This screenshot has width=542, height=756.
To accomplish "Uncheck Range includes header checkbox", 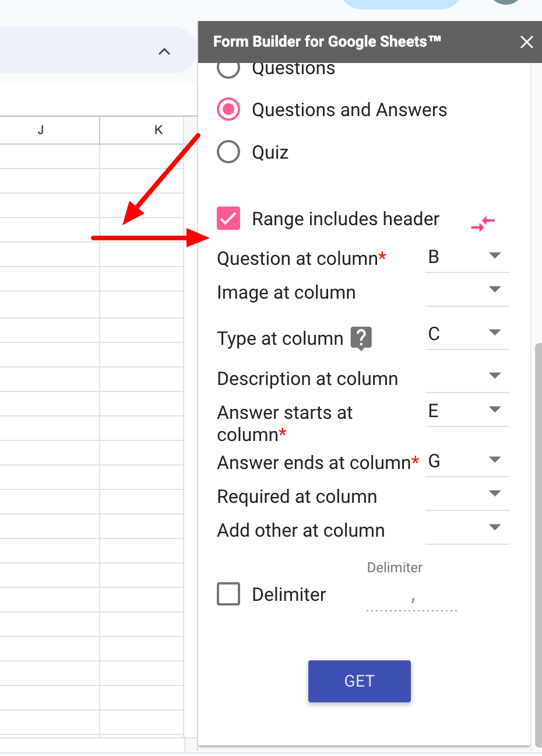I will [x=228, y=219].
